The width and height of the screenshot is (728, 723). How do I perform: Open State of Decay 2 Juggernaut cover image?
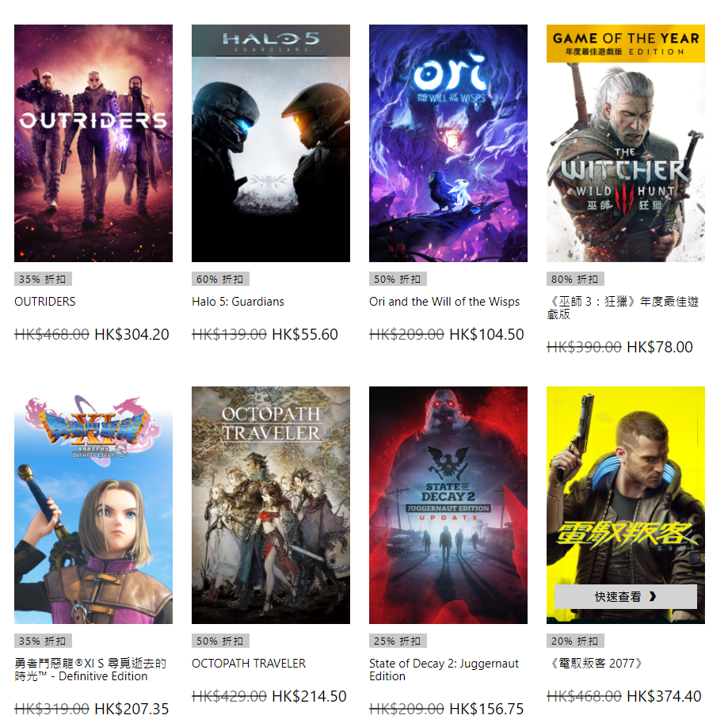[x=448, y=505]
